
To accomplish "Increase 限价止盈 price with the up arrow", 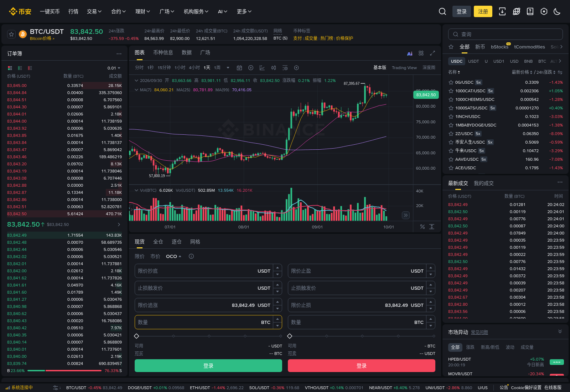I will [431, 268].
